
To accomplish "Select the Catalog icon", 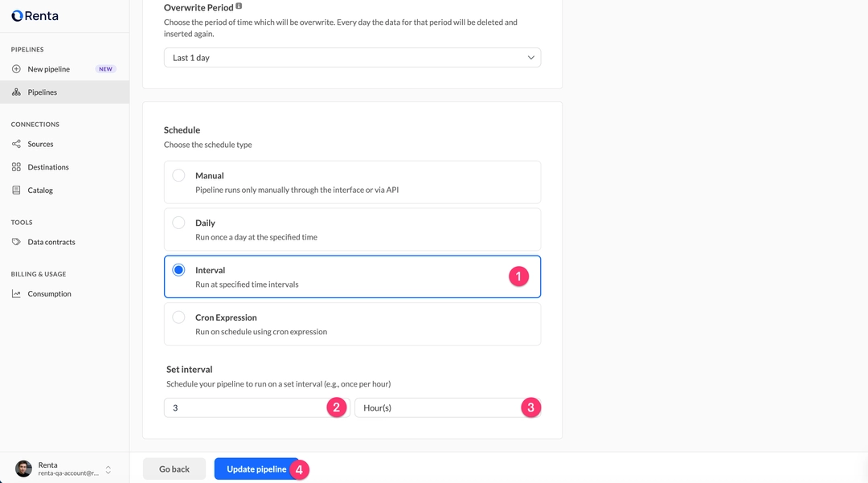I will coord(17,190).
